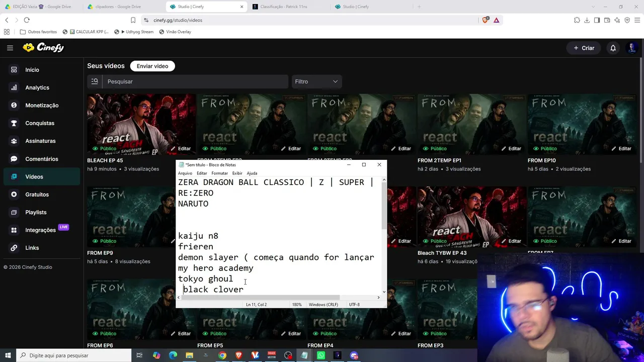Click Notepad's horizontal scrollbar
This screenshot has width=644, height=362.
(261, 298)
